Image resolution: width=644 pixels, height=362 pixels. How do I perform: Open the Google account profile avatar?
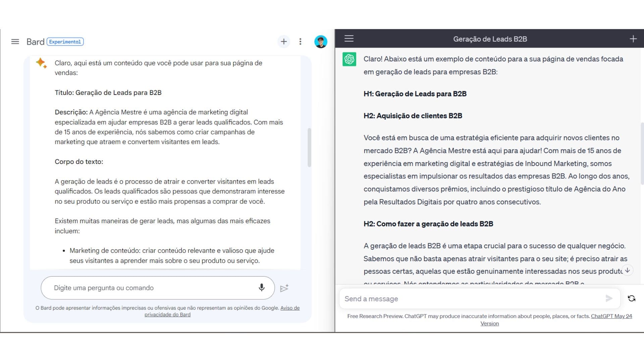coord(321,42)
